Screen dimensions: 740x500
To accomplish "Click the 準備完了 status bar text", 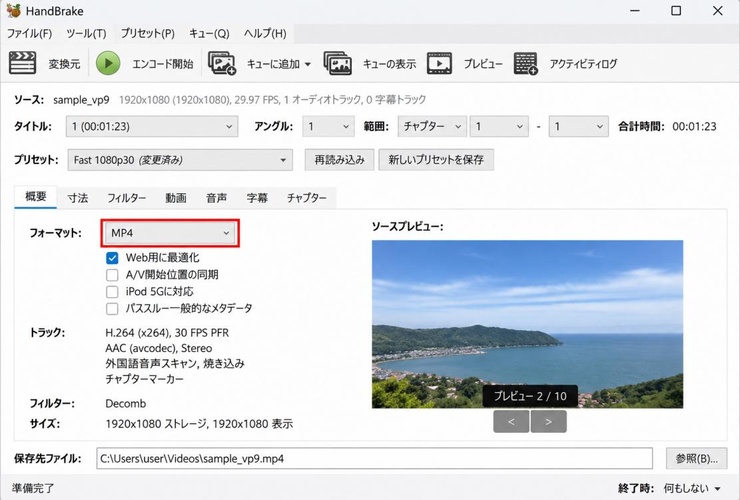I will pyautogui.click(x=33, y=488).
